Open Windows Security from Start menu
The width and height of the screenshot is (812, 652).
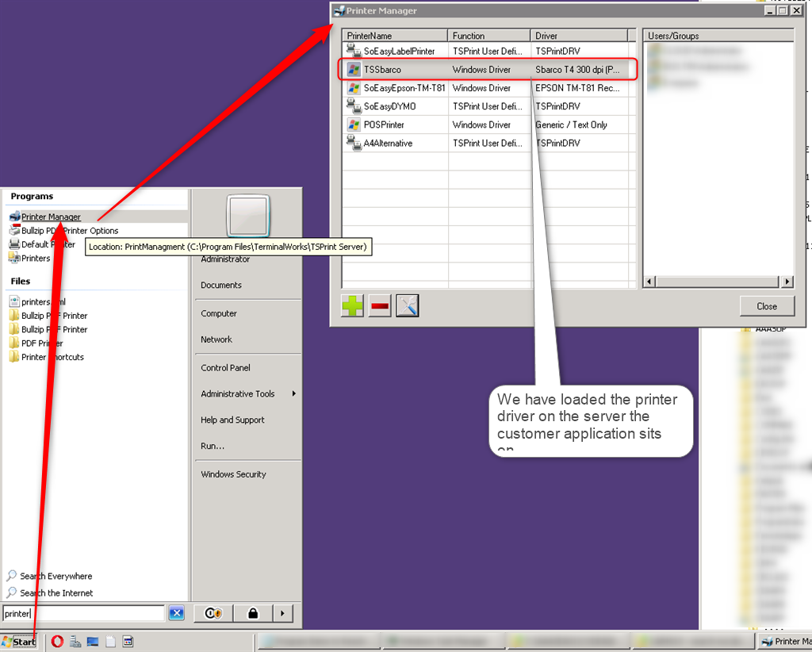click(233, 474)
